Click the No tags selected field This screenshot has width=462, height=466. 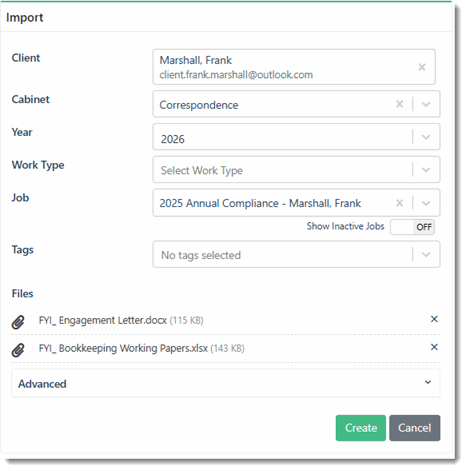click(x=296, y=255)
